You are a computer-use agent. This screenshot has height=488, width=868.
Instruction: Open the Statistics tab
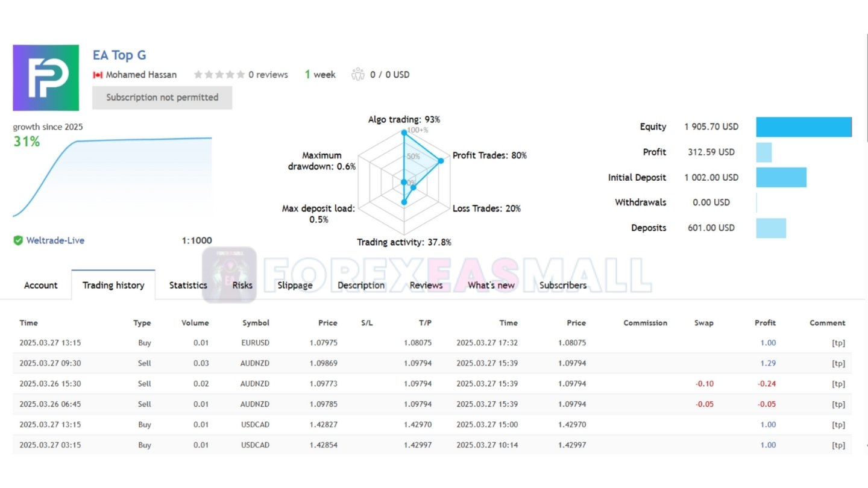click(x=188, y=285)
